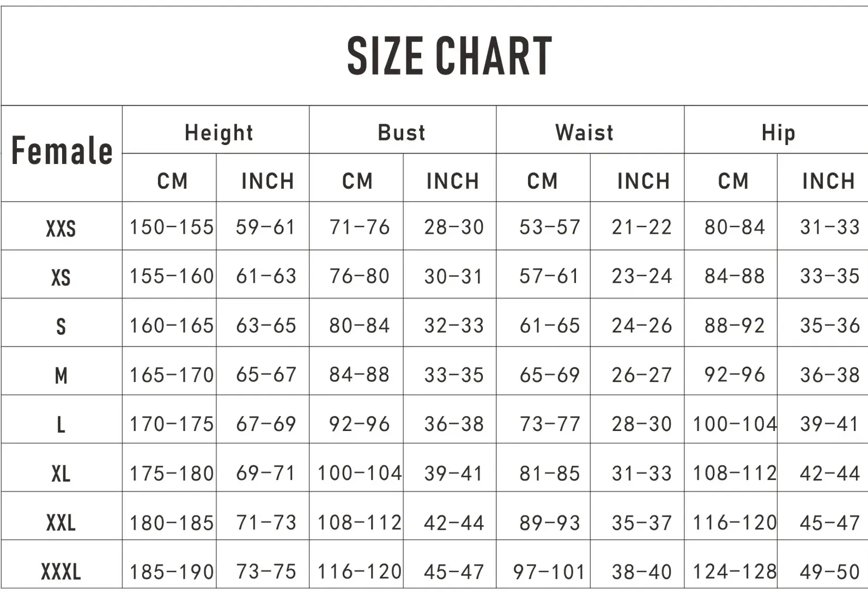The height and width of the screenshot is (607, 868).
Task: Click the SIZE CHART title
Action: [x=450, y=56]
